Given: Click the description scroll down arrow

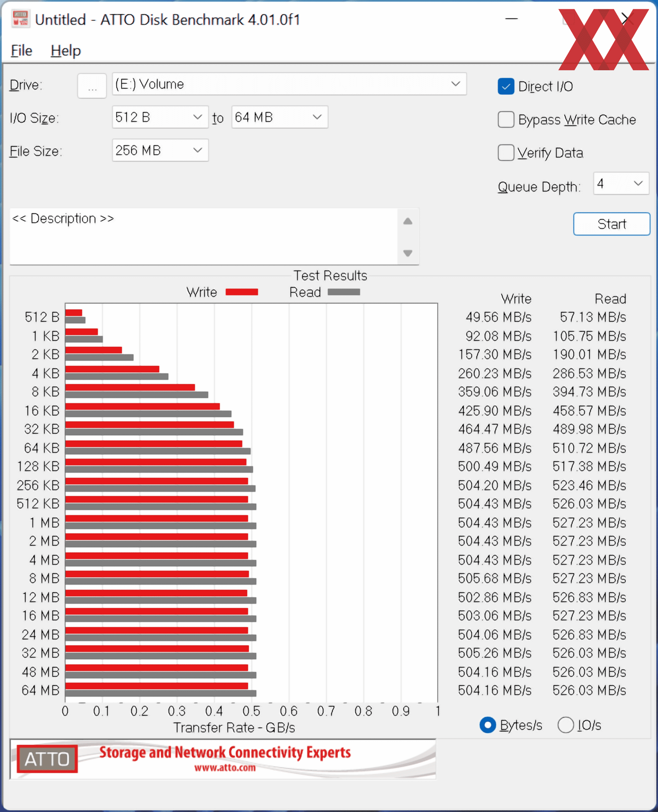Looking at the screenshot, I should tap(407, 253).
